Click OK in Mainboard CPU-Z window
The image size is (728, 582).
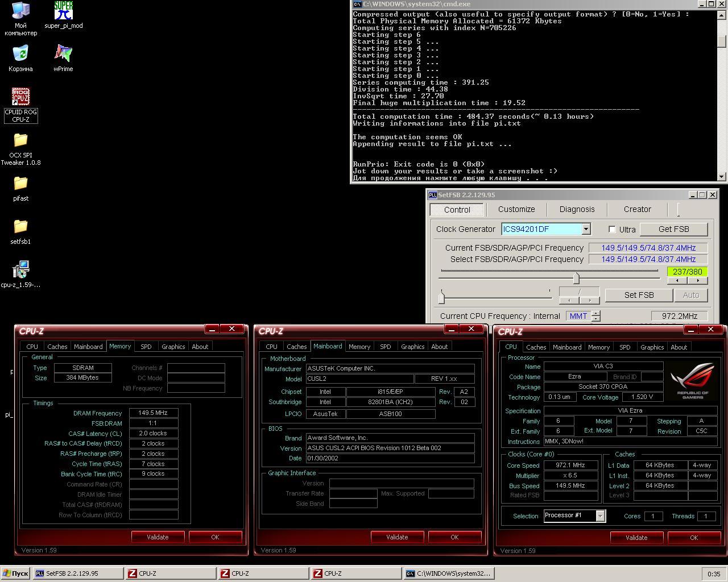[454, 537]
